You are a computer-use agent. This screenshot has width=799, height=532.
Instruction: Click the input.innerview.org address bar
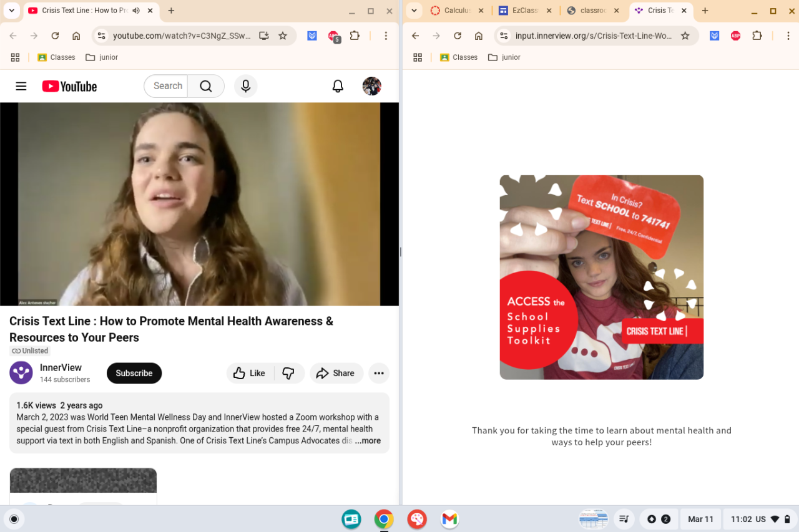pos(594,36)
